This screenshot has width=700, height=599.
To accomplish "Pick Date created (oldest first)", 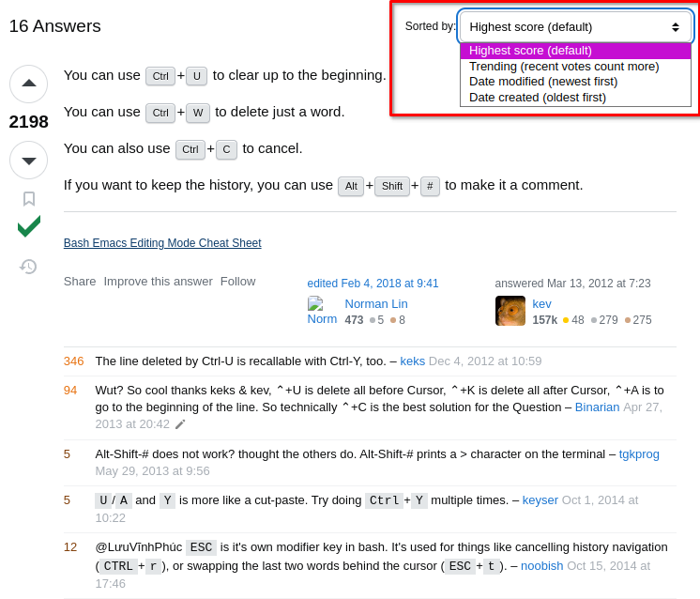I will coord(538,98).
